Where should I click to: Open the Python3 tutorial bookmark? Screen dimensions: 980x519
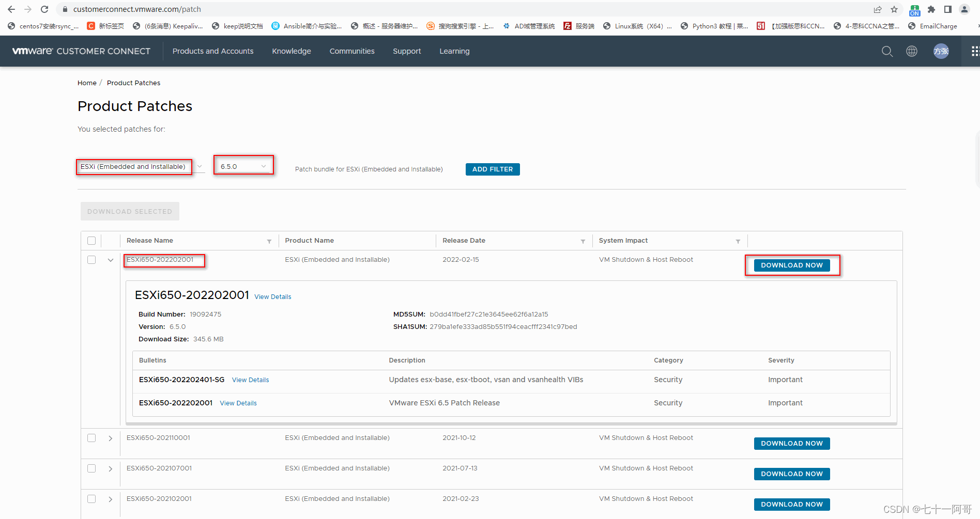(714, 26)
